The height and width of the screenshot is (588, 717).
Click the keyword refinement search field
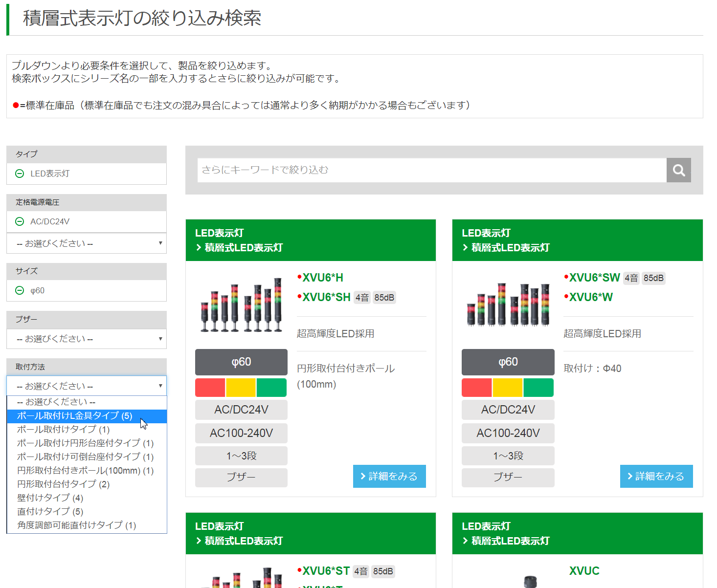[431, 170]
